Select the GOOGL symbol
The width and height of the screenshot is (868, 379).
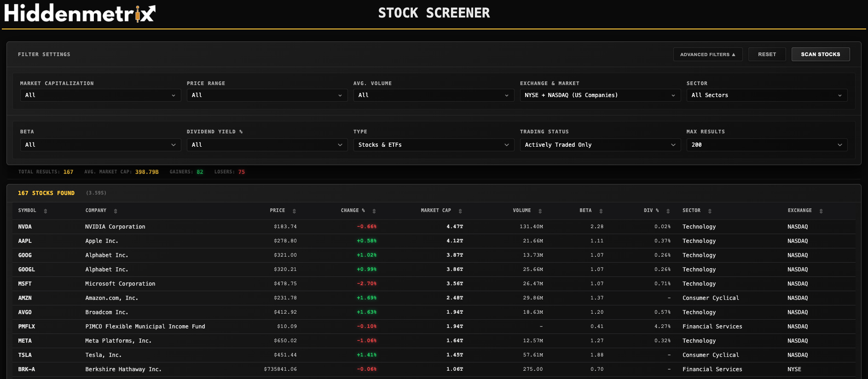tap(27, 270)
